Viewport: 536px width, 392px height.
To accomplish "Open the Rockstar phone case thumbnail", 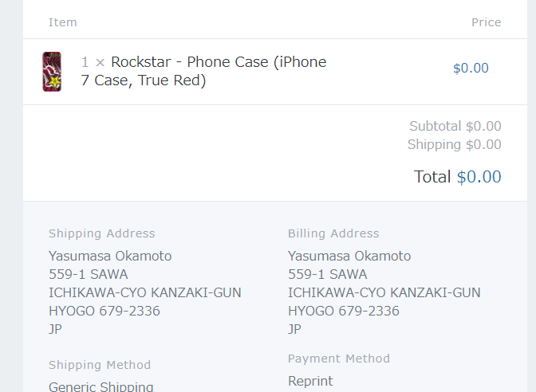I will [52, 72].
